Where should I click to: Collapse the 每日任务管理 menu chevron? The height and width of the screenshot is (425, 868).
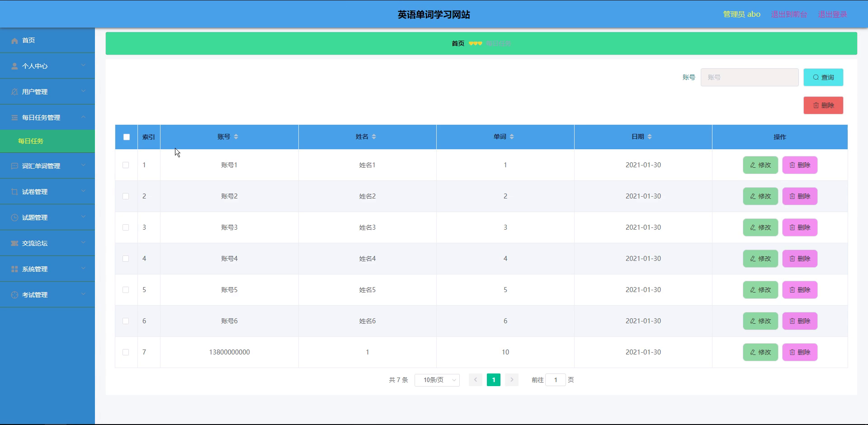coord(83,117)
